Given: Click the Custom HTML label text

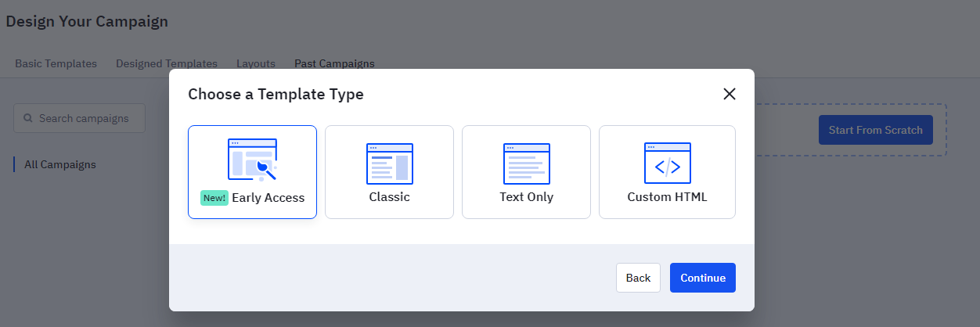Looking at the screenshot, I should point(667,197).
